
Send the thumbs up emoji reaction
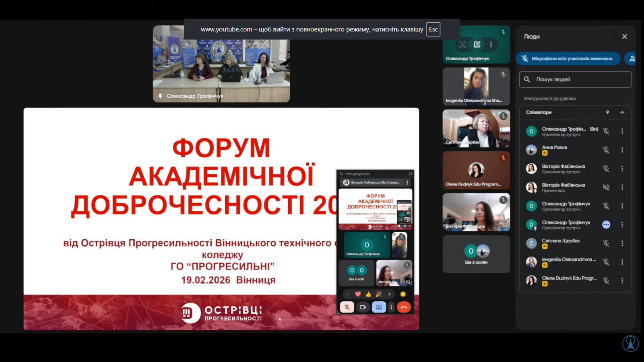[368, 294]
